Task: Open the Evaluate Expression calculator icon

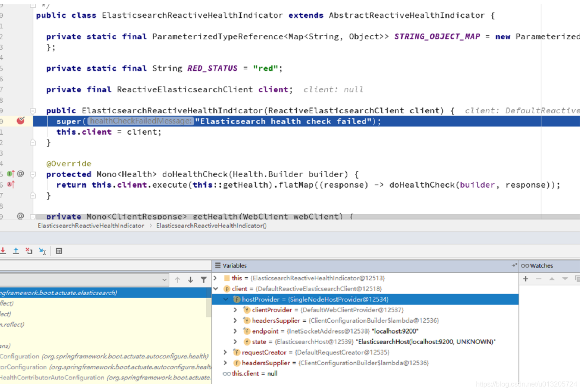Action: tap(59, 251)
